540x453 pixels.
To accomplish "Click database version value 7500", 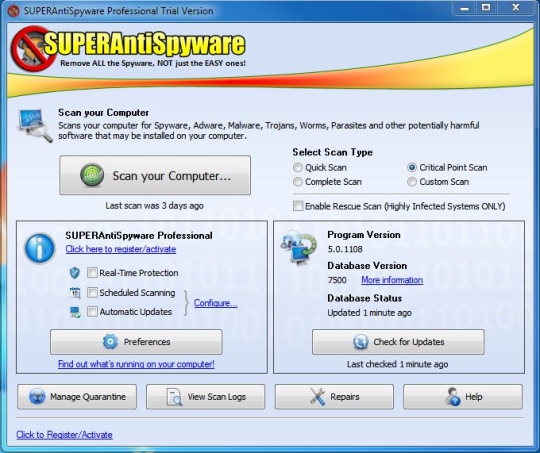I will pos(337,280).
